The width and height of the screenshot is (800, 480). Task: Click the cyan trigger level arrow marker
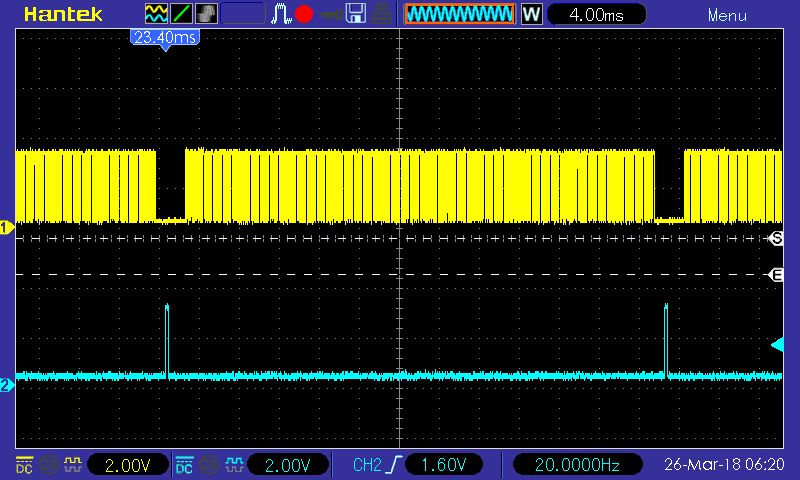777,345
